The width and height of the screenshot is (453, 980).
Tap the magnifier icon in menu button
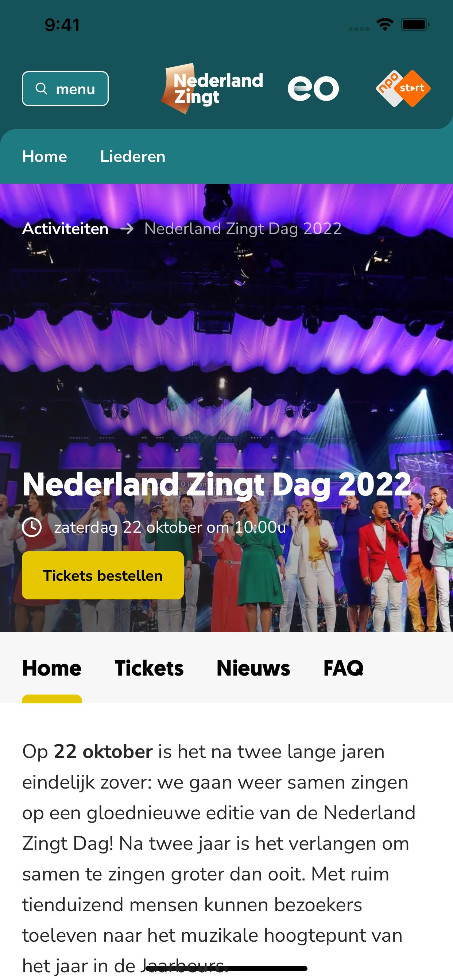(x=41, y=89)
